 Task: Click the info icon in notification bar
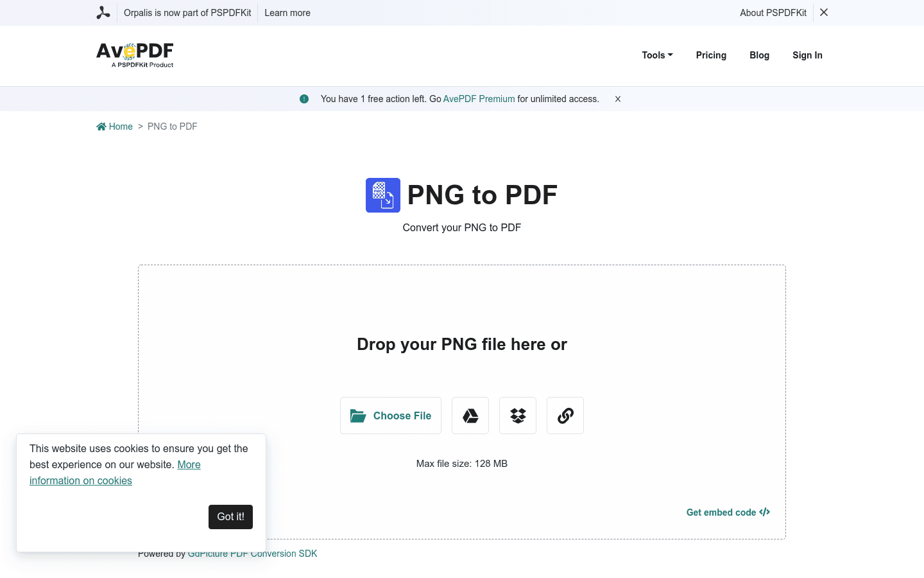pyautogui.click(x=304, y=99)
